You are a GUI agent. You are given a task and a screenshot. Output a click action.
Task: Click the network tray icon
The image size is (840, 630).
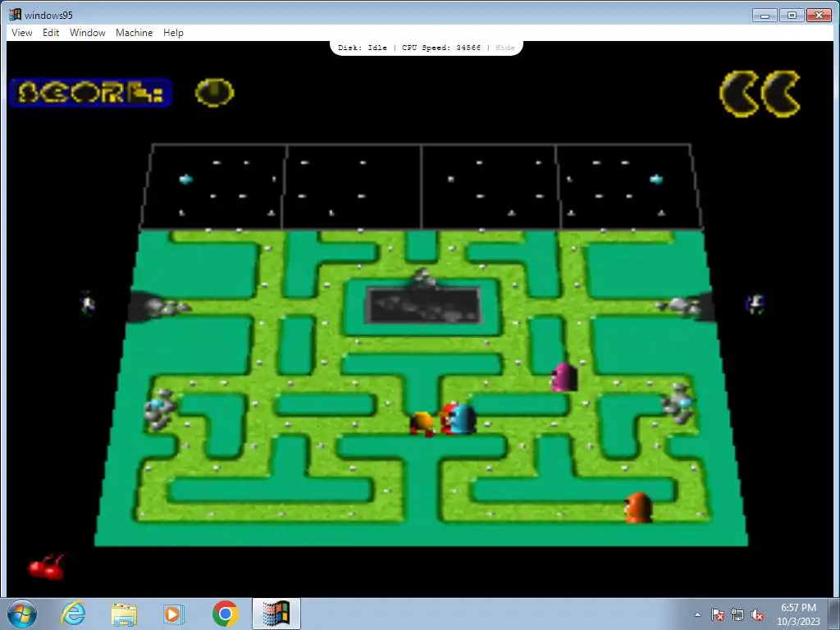pos(737,614)
